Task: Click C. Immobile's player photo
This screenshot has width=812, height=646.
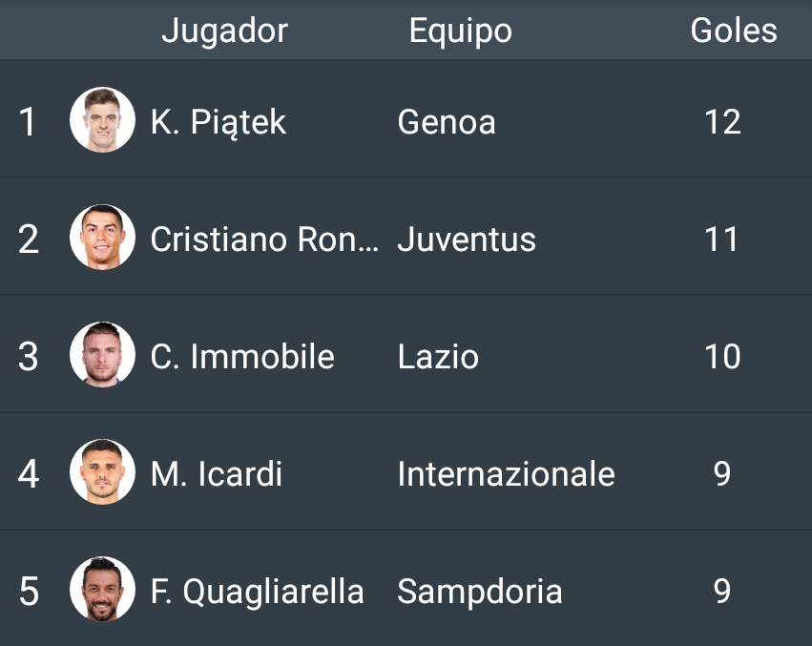Action: (x=102, y=354)
